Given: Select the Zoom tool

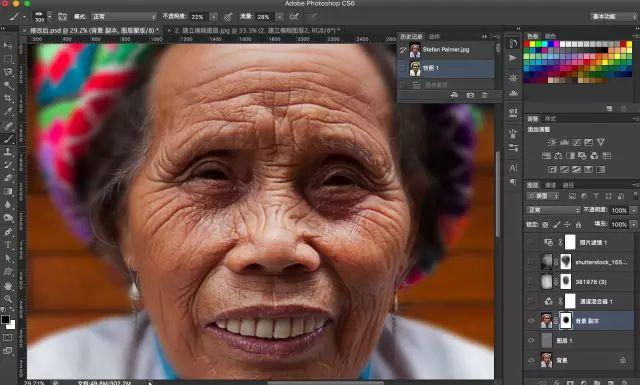Looking at the screenshot, I should click(x=8, y=299).
